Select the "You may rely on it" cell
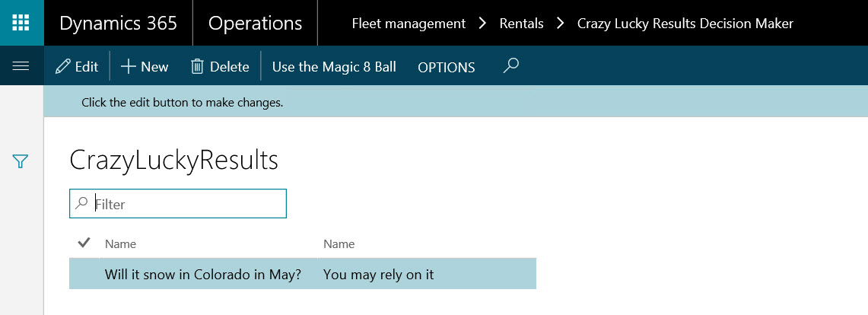The width and height of the screenshot is (868, 315). pyautogui.click(x=378, y=274)
